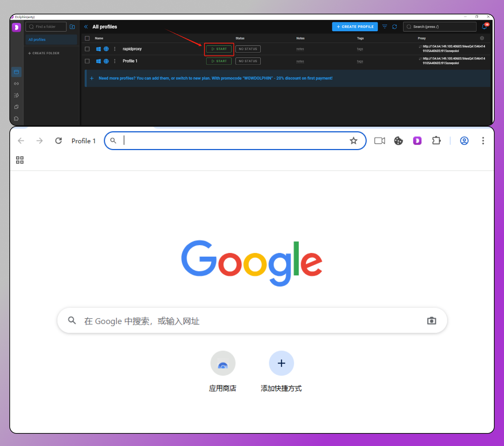
Task: Open the browser three-dot menu
Action: (483, 141)
